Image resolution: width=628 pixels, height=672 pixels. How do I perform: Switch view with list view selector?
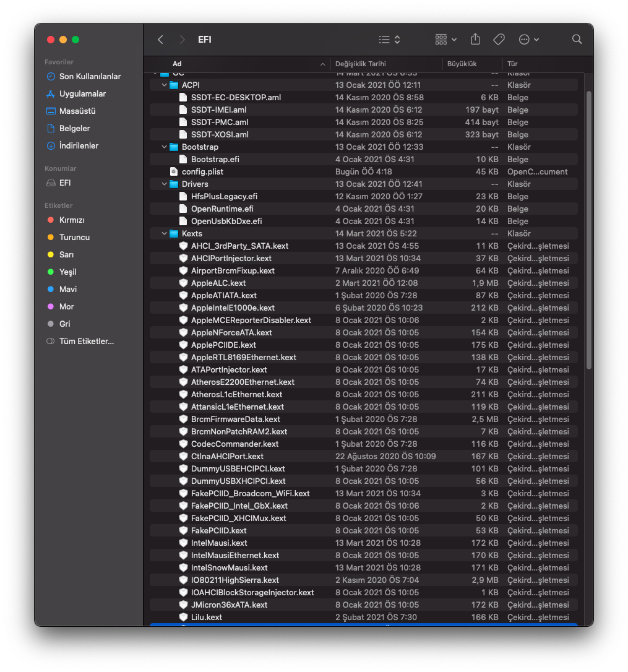click(389, 40)
